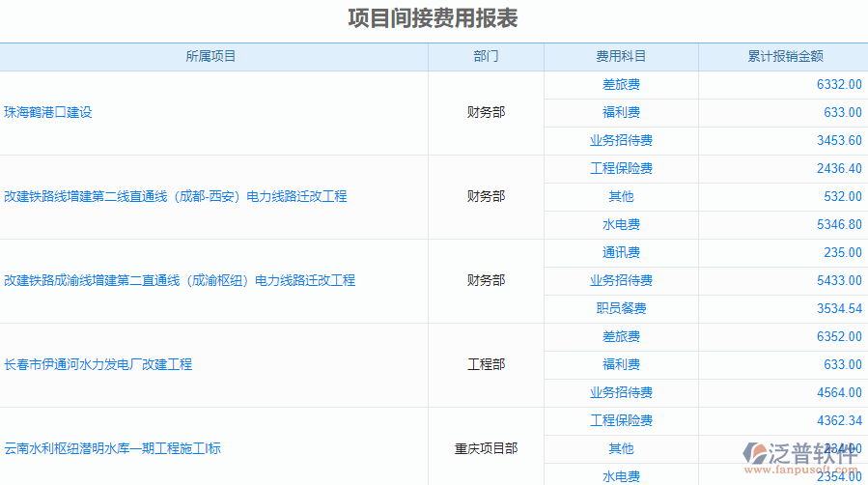Open 业务招待费 under 珠海鹤港口建设
The width and height of the screenshot is (868, 485).
tap(621, 141)
